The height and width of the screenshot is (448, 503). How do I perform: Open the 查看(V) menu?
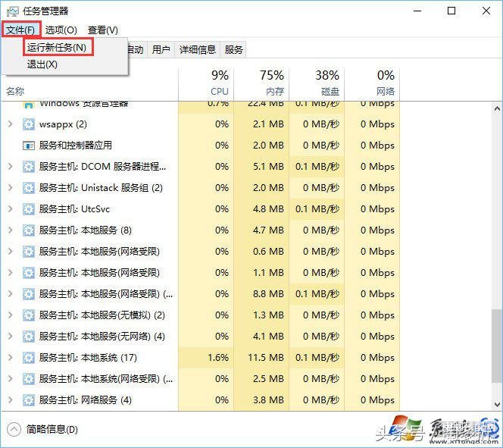103,30
